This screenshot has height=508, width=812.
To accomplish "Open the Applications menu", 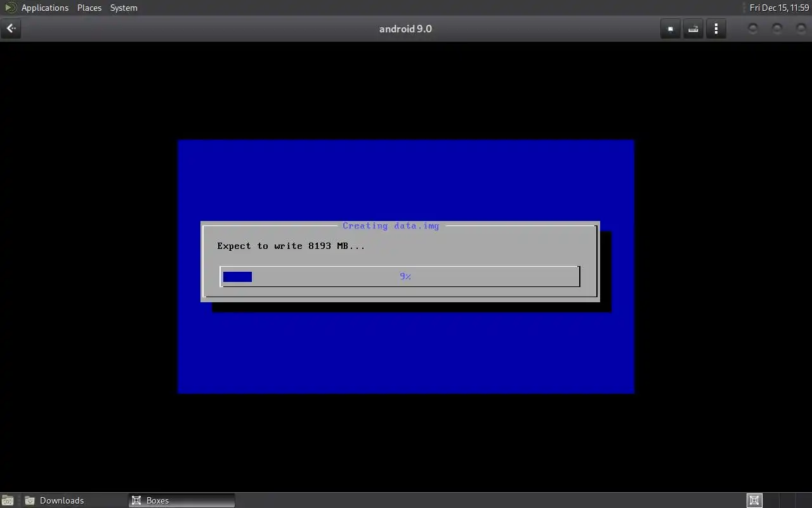I will (44, 8).
